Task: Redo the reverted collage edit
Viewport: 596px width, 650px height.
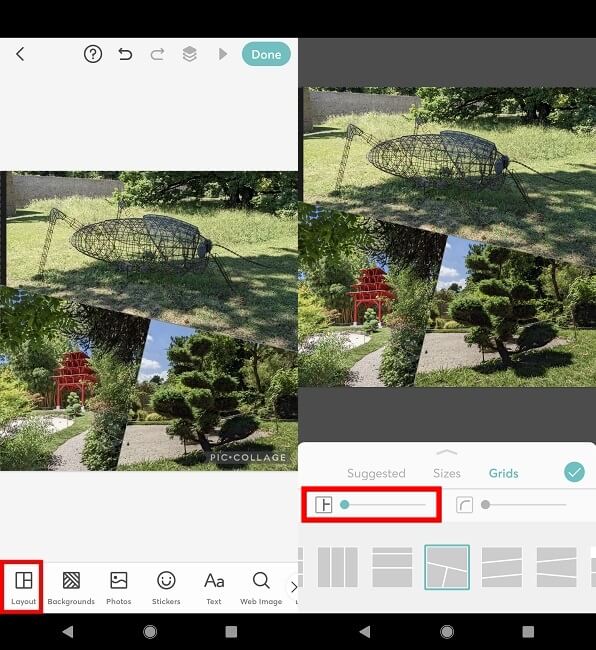Action: tap(157, 54)
